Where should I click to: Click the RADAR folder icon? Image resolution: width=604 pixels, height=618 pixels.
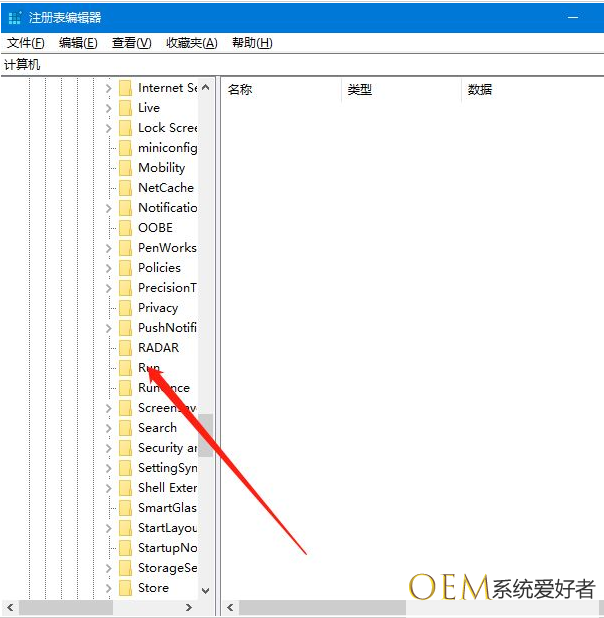pyautogui.click(x=125, y=348)
